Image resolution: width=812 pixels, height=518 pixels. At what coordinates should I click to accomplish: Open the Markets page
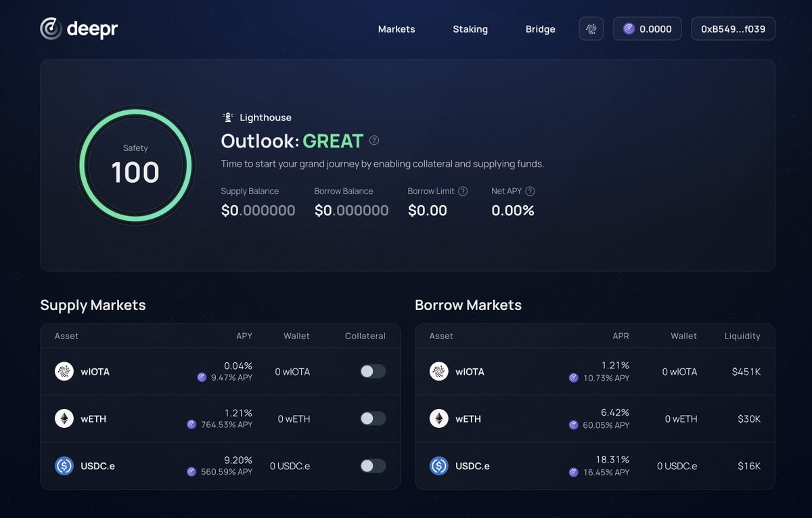(x=397, y=29)
